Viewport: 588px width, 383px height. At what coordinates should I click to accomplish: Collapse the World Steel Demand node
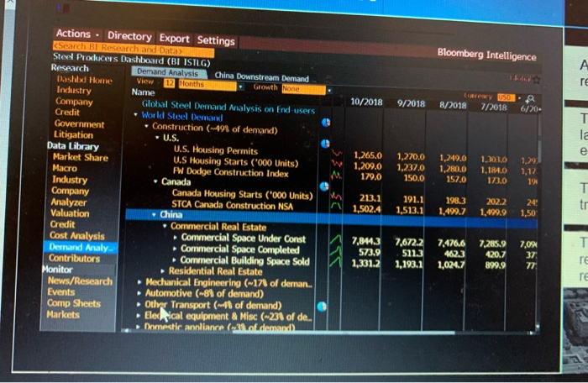click(x=136, y=115)
